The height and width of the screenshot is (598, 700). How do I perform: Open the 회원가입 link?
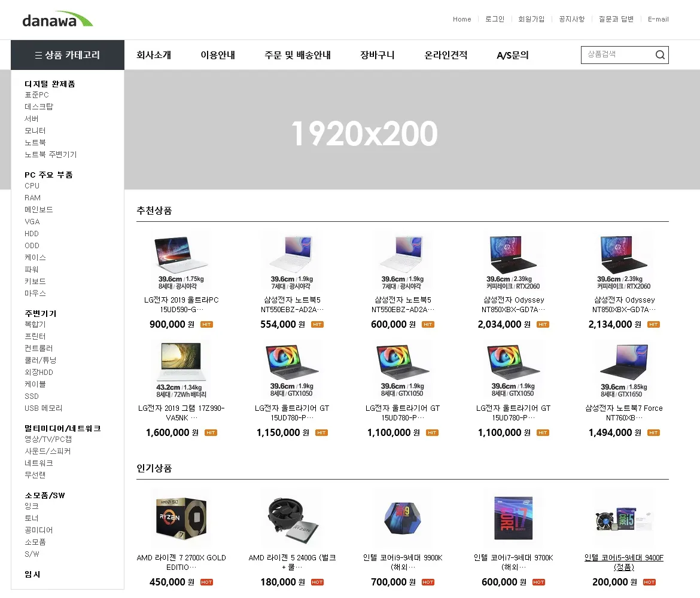tap(531, 19)
